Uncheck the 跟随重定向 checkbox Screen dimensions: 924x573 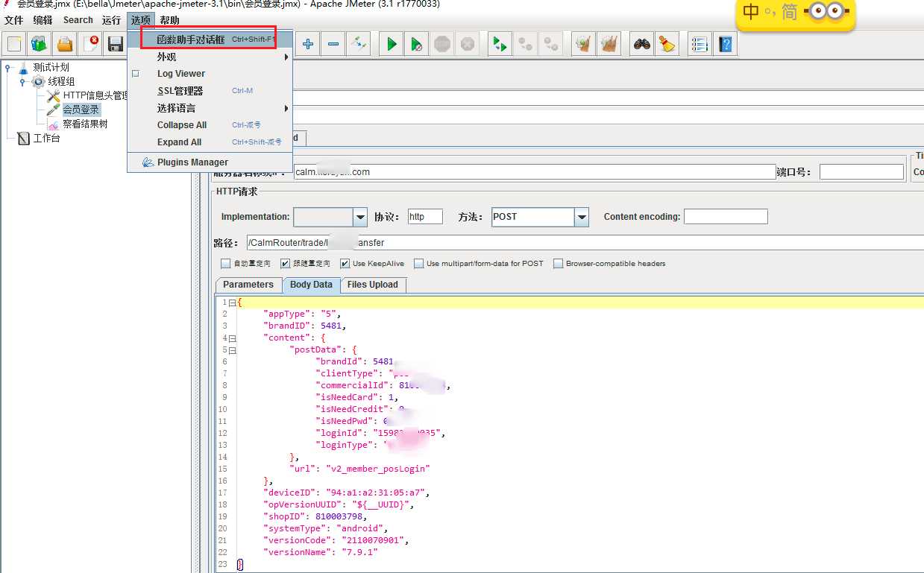click(x=285, y=264)
